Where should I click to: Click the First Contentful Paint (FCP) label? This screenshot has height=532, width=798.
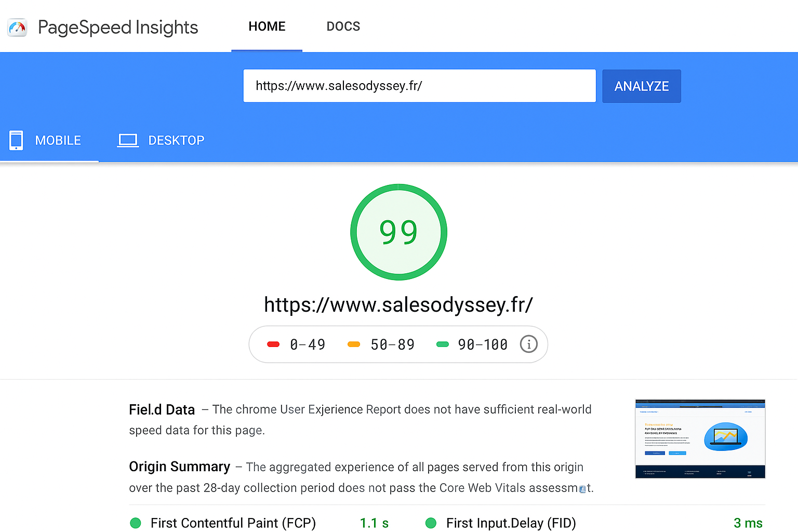[x=233, y=523]
